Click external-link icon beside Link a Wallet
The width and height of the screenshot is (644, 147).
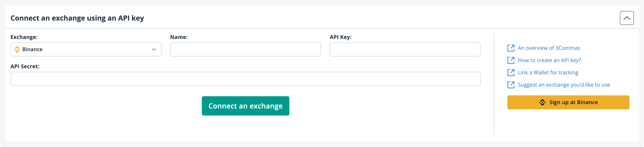click(x=511, y=72)
